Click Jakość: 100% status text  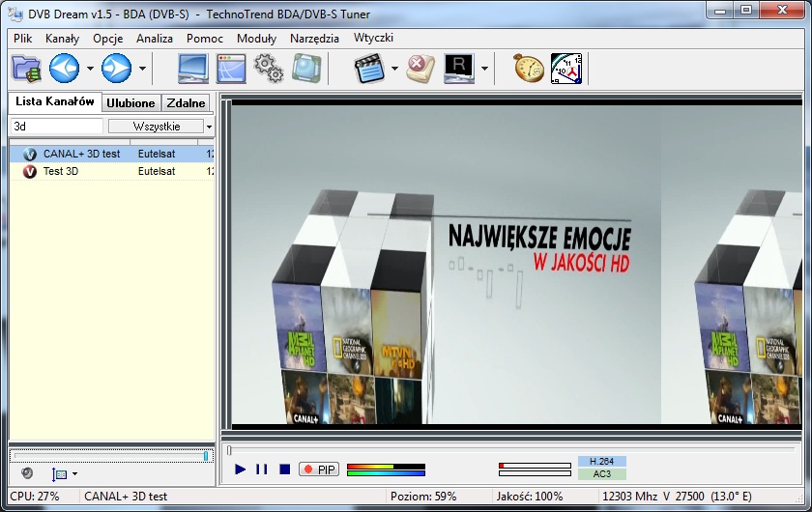[530, 496]
